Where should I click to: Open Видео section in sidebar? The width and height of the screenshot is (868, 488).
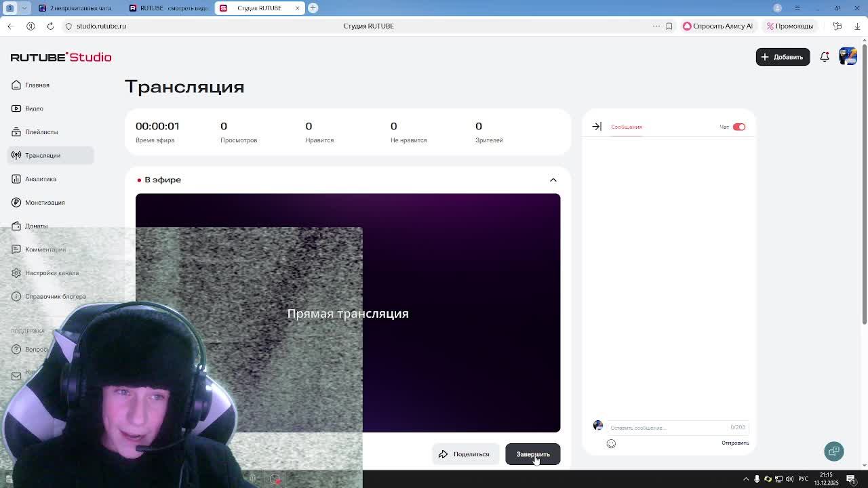28,108
